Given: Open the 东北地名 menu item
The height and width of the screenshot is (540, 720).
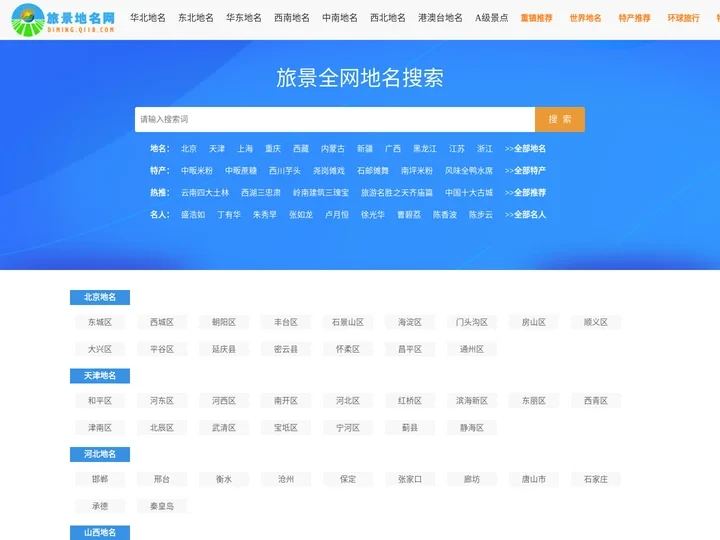Looking at the screenshot, I should point(196,18).
